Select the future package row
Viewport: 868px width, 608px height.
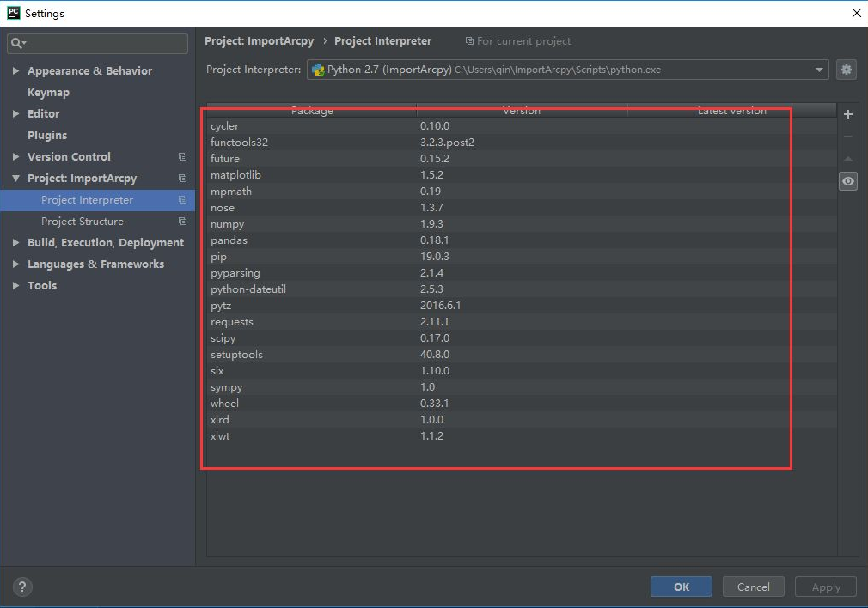click(522, 159)
